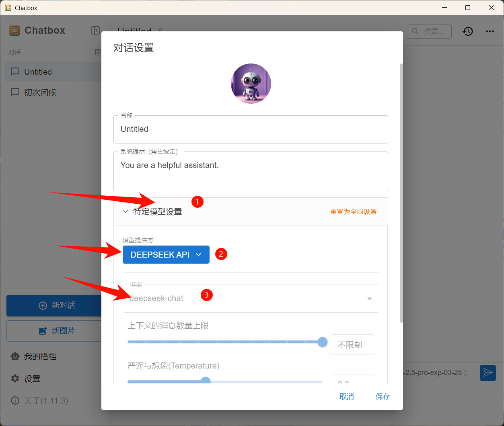Start a 新对话
504x426 pixels.
tap(54, 305)
